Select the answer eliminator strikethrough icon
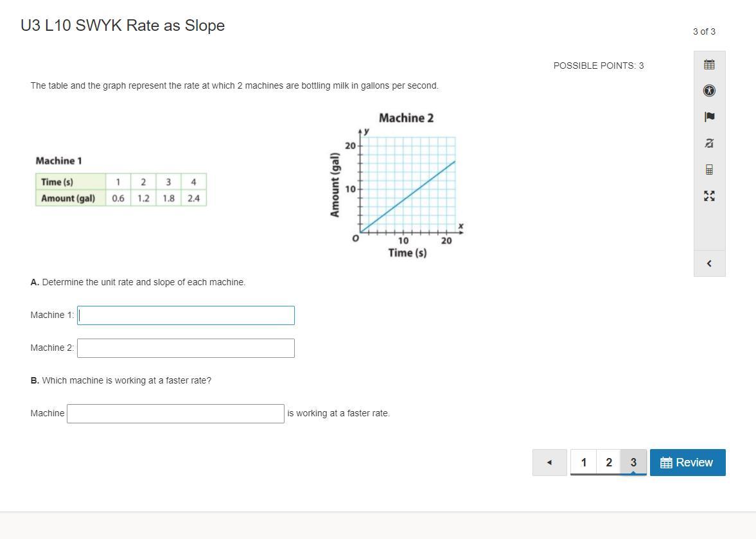The image size is (756, 539). pyautogui.click(x=709, y=143)
